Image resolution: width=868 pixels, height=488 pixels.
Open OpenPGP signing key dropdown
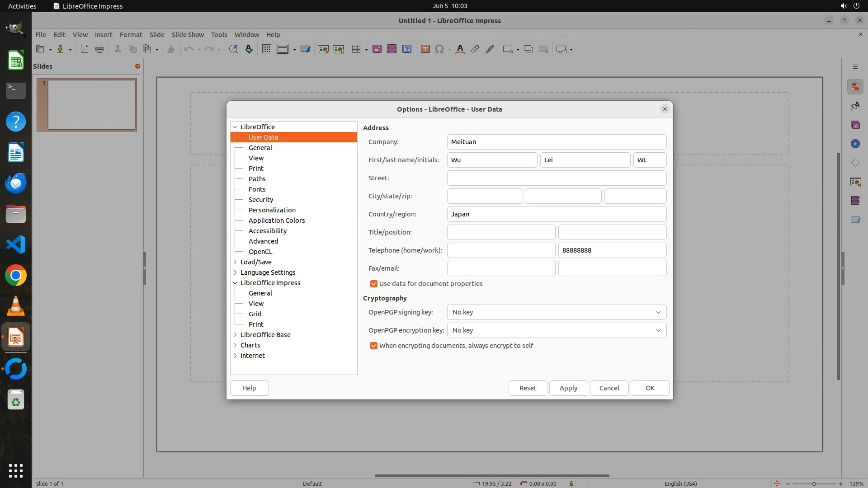pyautogui.click(x=557, y=312)
